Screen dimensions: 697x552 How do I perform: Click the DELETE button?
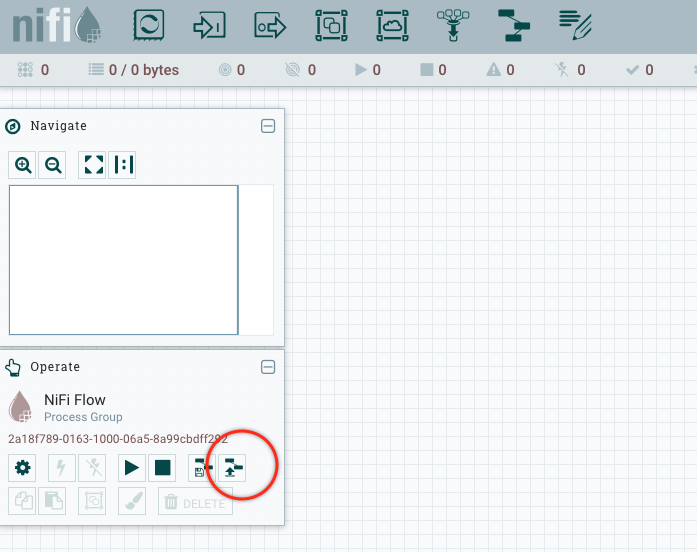pos(195,501)
